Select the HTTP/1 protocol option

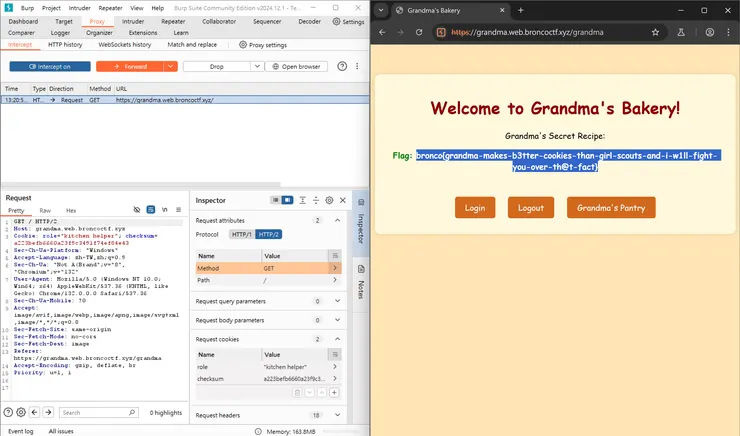(241, 234)
